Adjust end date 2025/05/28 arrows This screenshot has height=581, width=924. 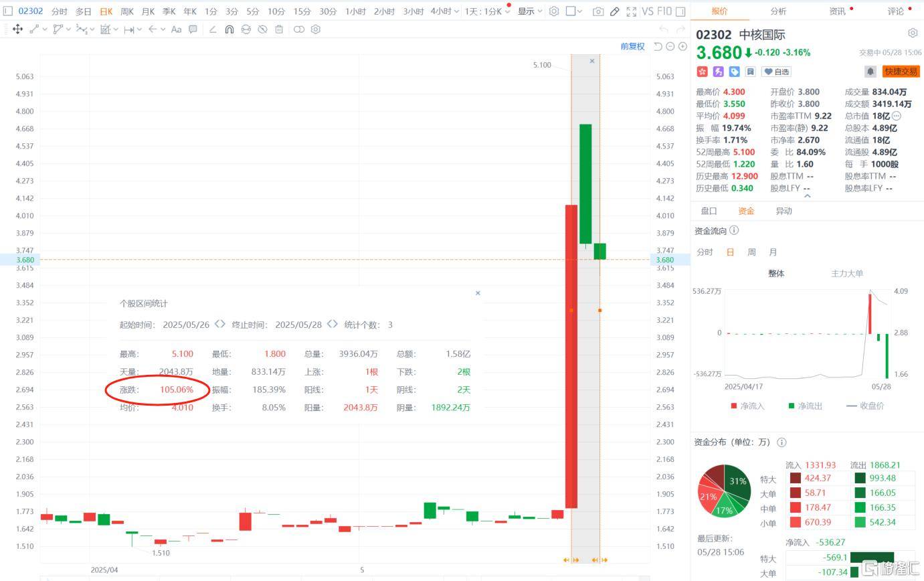pos(333,324)
